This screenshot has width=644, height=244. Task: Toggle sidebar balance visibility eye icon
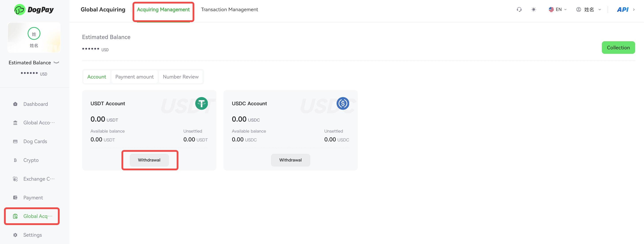tap(57, 63)
